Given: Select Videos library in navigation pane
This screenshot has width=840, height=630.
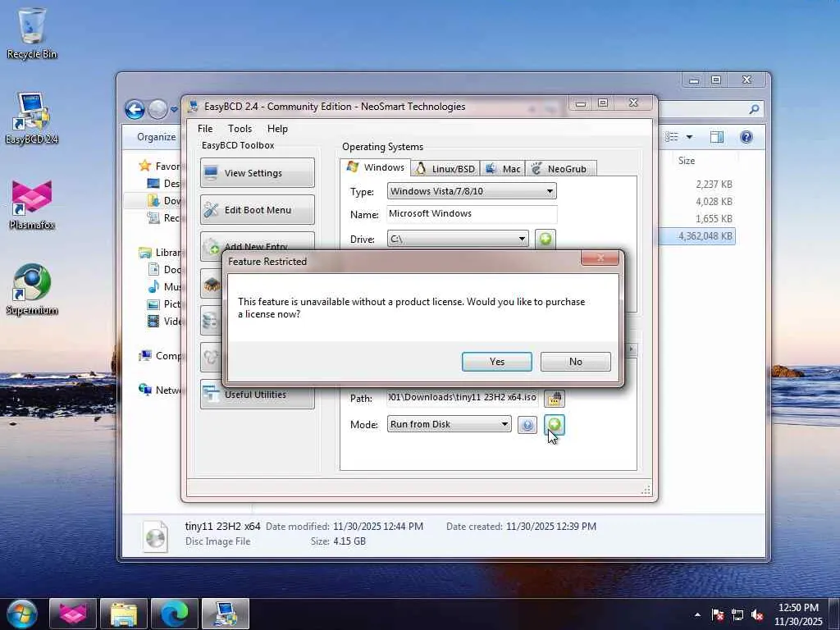Looking at the screenshot, I should [165, 321].
